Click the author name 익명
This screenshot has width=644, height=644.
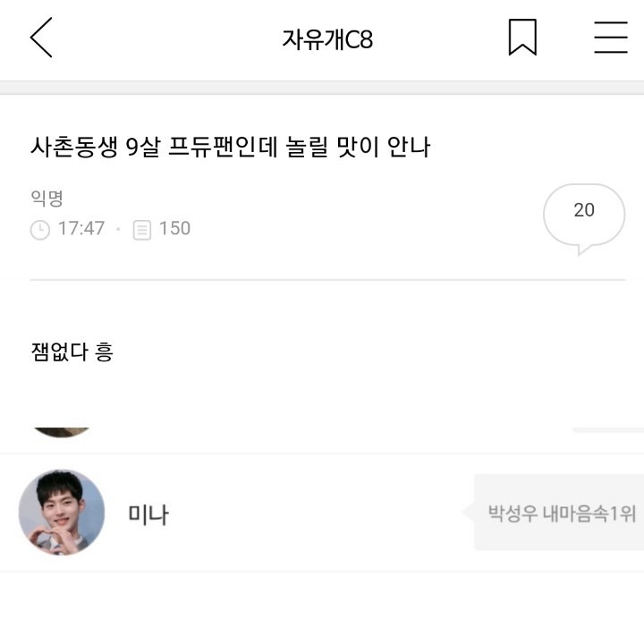coord(47,199)
